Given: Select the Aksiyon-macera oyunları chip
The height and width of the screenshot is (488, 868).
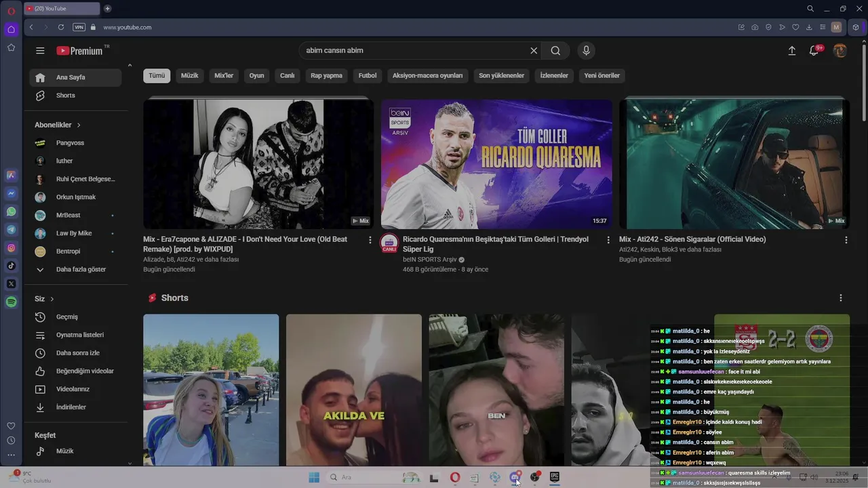Looking at the screenshot, I should [427, 76].
